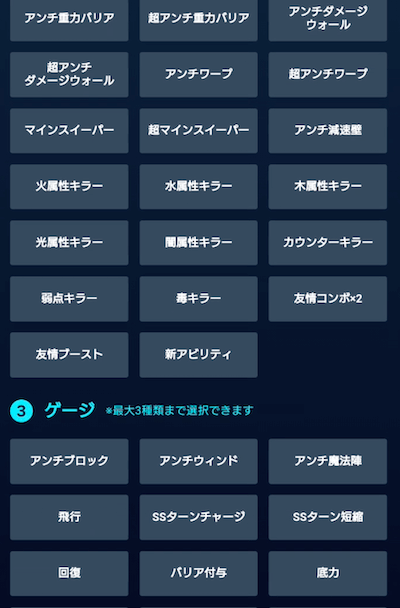This screenshot has height=608, width=400.
Task: Choose アンチダメージウォール ability
Action: coord(328,18)
